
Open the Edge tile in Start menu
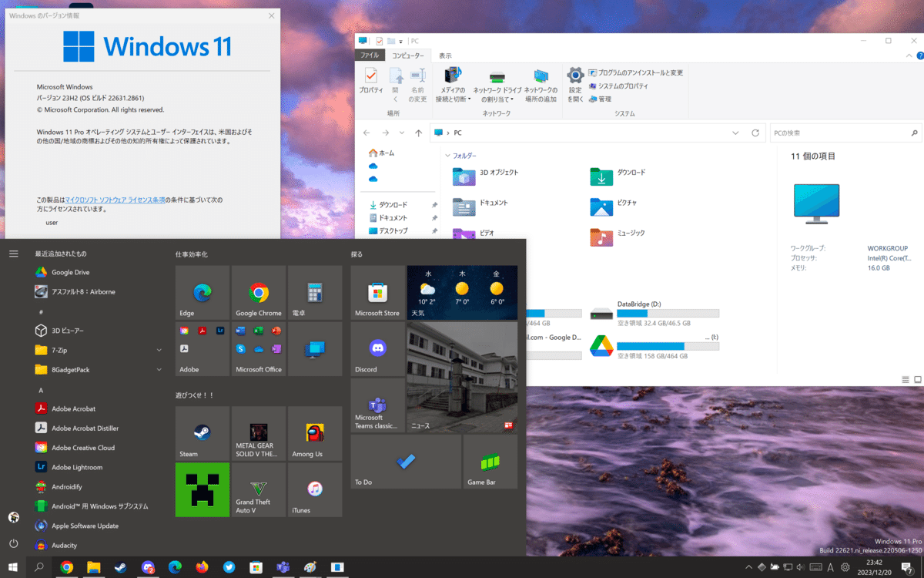pyautogui.click(x=203, y=293)
